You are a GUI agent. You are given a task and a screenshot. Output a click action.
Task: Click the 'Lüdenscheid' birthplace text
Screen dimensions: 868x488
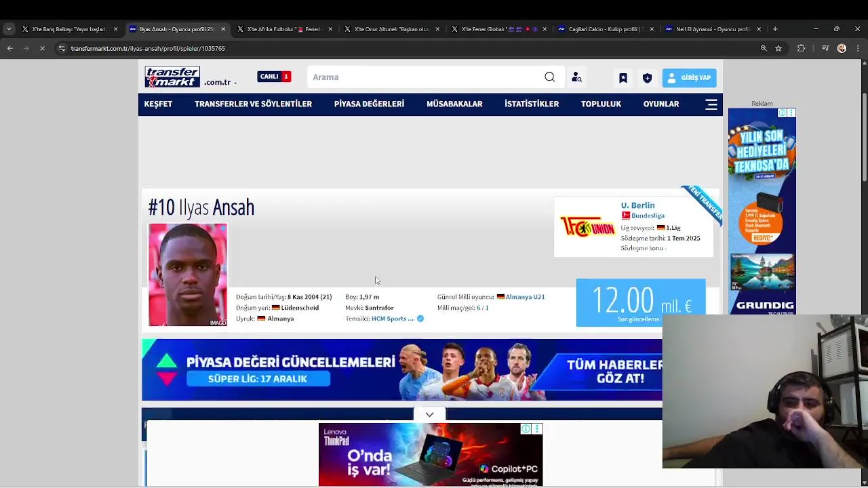(300, 308)
